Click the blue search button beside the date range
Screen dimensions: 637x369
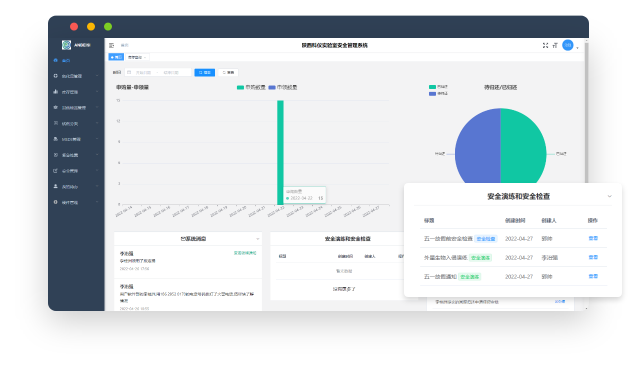(x=204, y=72)
